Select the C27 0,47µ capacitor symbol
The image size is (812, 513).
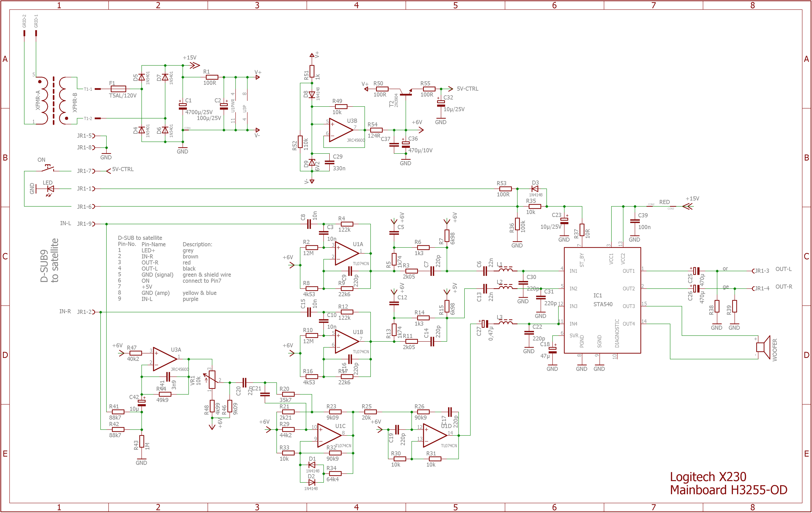pos(484,324)
